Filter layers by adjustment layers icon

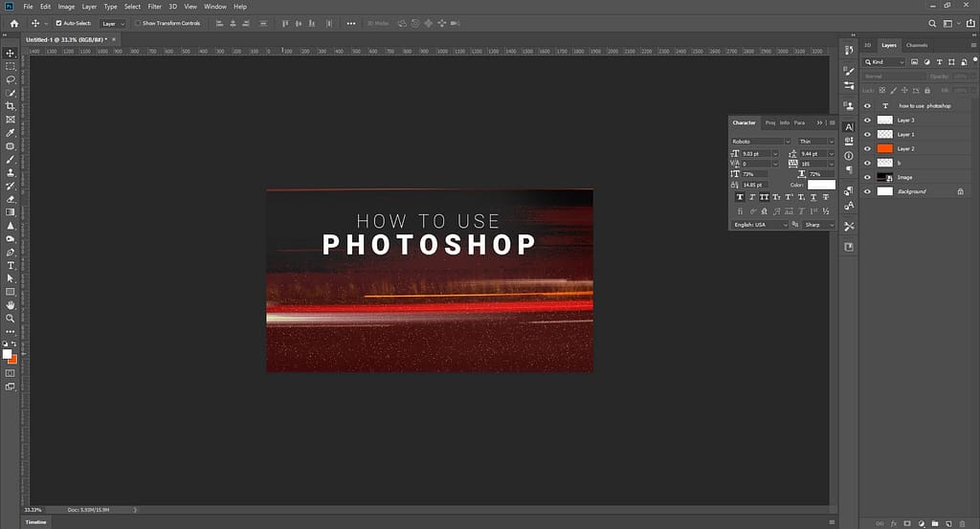click(x=926, y=62)
